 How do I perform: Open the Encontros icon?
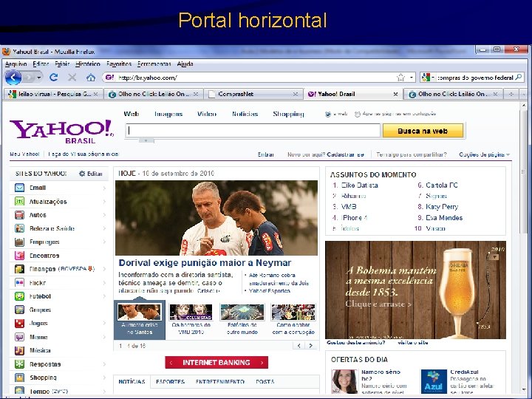coord(19,256)
